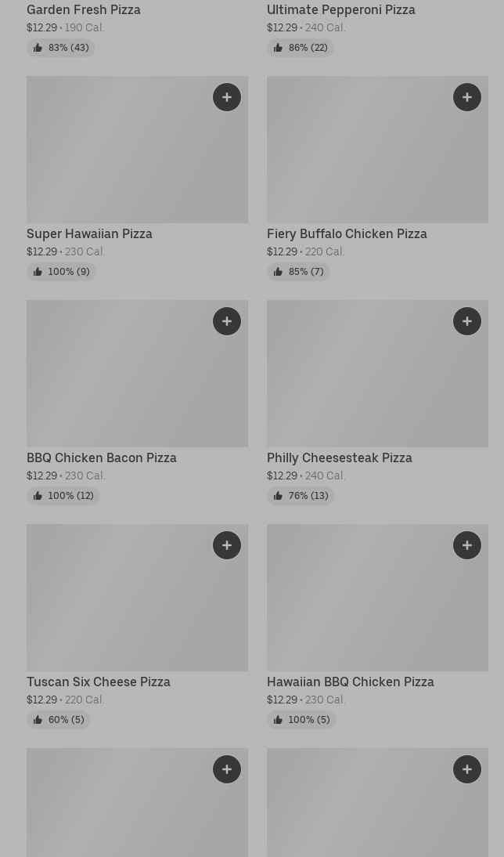The image size is (504, 857).
Task: Click the Tuscan Six Cheese Pizza image
Action: coord(137,597)
